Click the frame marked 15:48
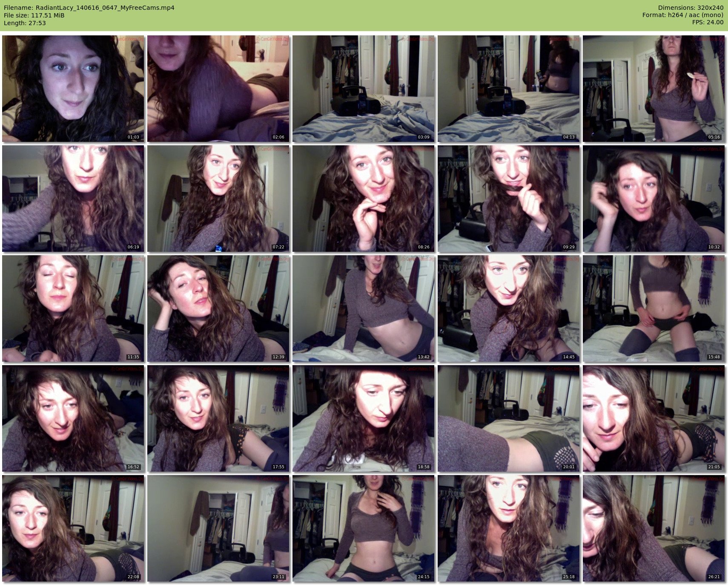Image resolution: width=728 pixels, height=585 pixels. click(654, 308)
